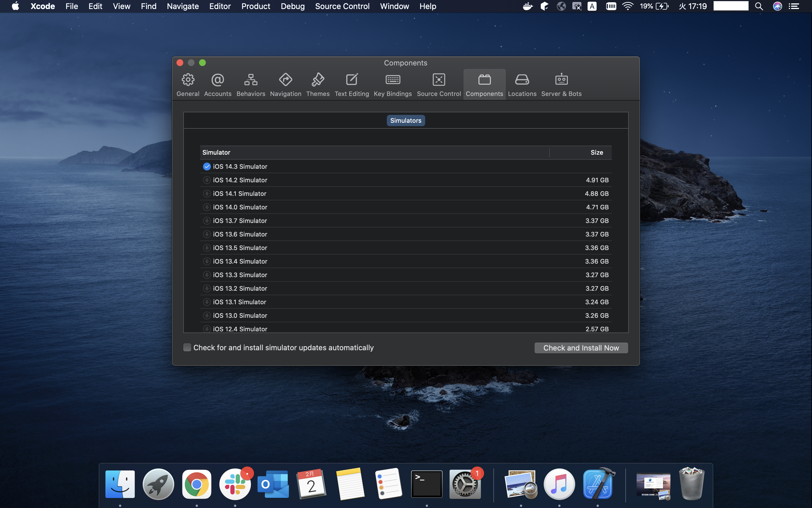This screenshot has height=508, width=812.
Task: Download the iOS 14.0 Simulator
Action: coord(207,207)
